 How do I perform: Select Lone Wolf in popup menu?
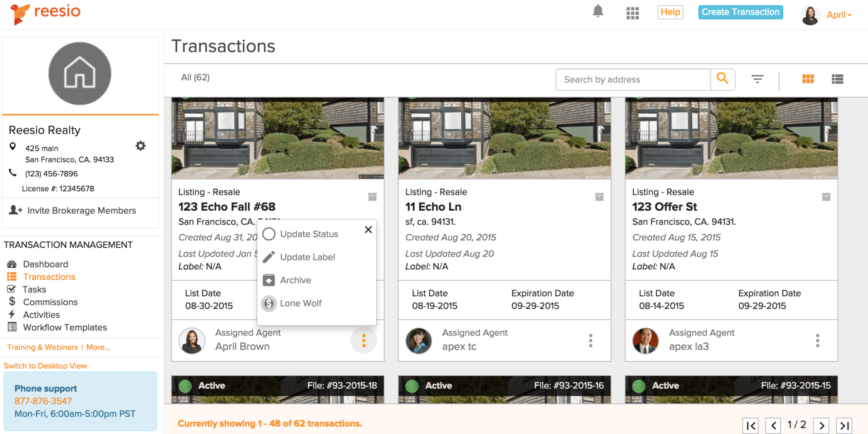pos(301,303)
